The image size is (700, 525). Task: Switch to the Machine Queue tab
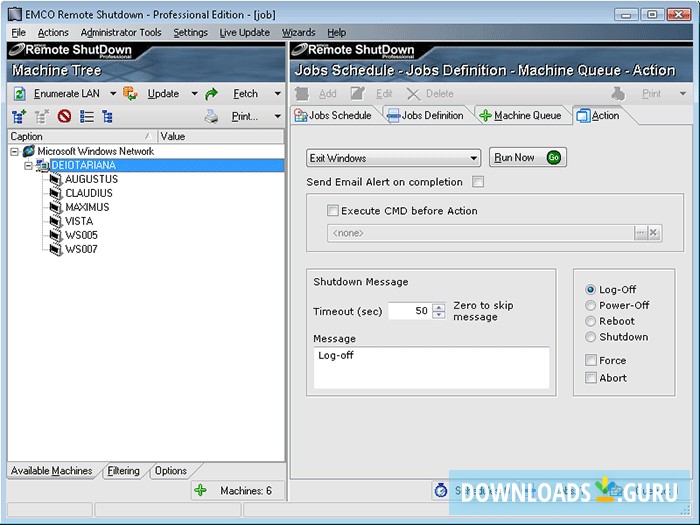pyautogui.click(x=521, y=116)
